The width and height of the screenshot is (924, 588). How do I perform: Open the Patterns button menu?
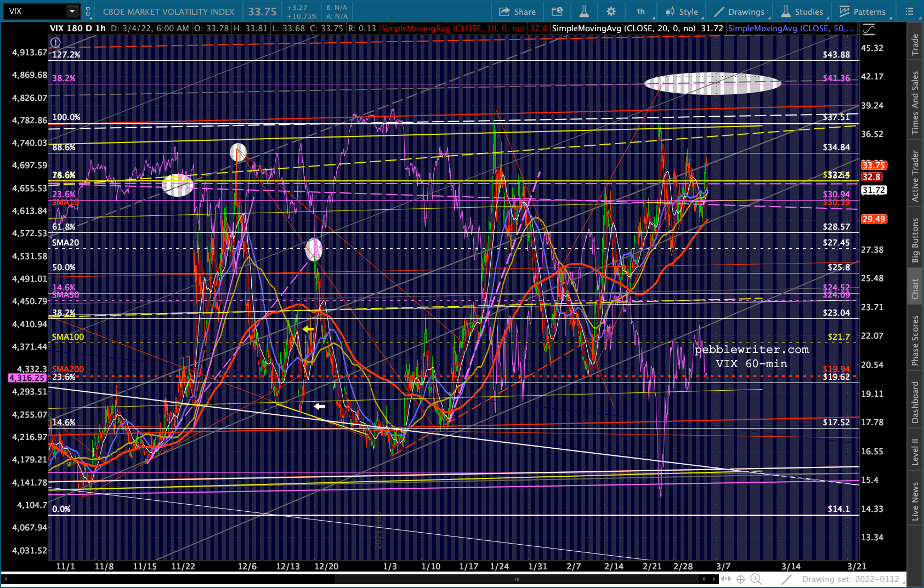pyautogui.click(x=863, y=12)
